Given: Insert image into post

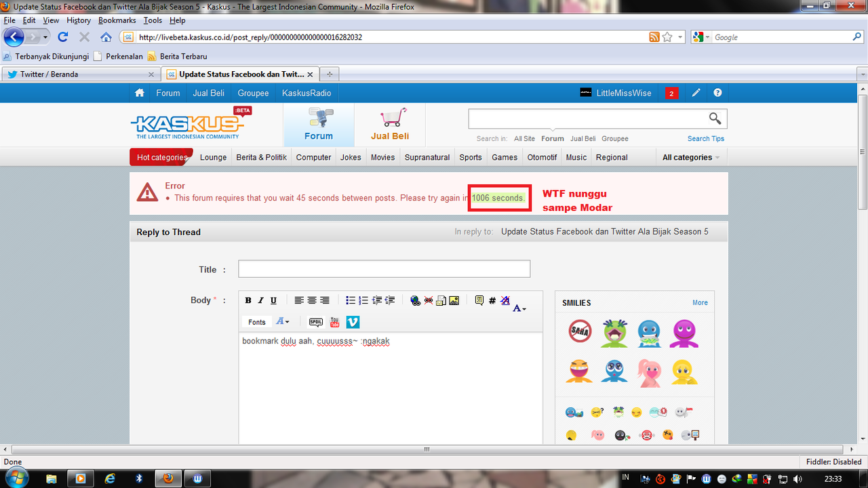Looking at the screenshot, I should click(454, 301).
